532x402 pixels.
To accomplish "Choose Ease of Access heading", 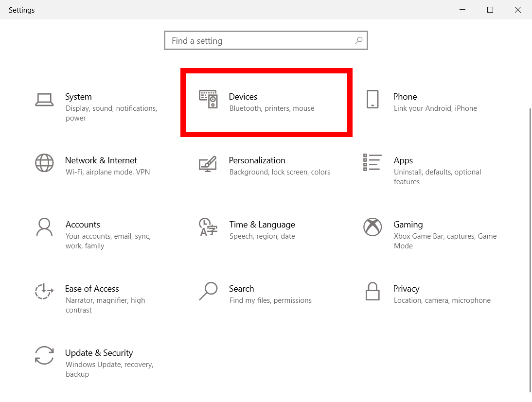I will click(92, 289).
